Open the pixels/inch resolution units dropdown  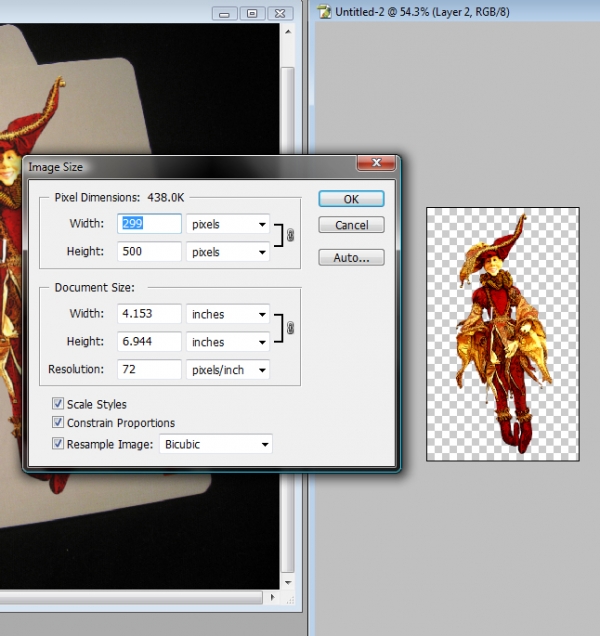228,370
